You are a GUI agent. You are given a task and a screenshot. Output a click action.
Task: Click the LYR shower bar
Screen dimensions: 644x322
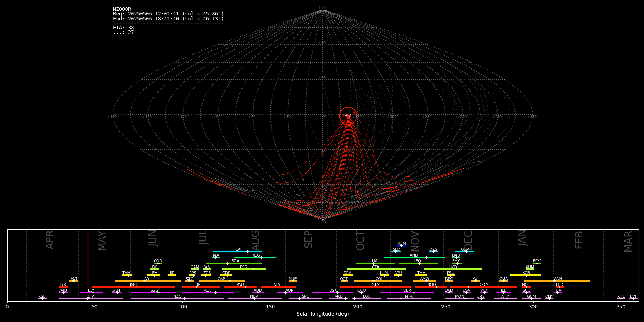[x=63, y=287]
